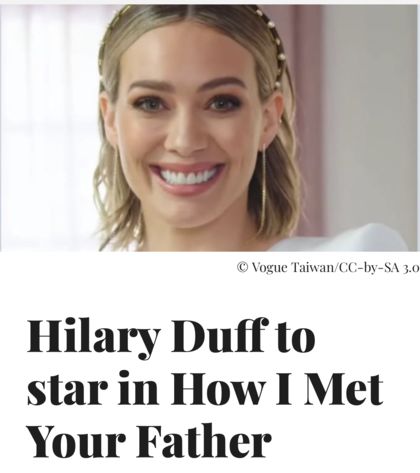Click the word in after star
This screenshot has width=420, height=473.
pos(139,388)
